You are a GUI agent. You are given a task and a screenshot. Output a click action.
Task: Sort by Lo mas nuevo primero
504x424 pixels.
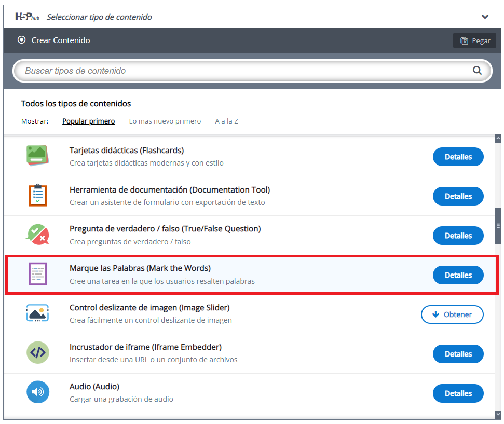[x=165, y=121]
